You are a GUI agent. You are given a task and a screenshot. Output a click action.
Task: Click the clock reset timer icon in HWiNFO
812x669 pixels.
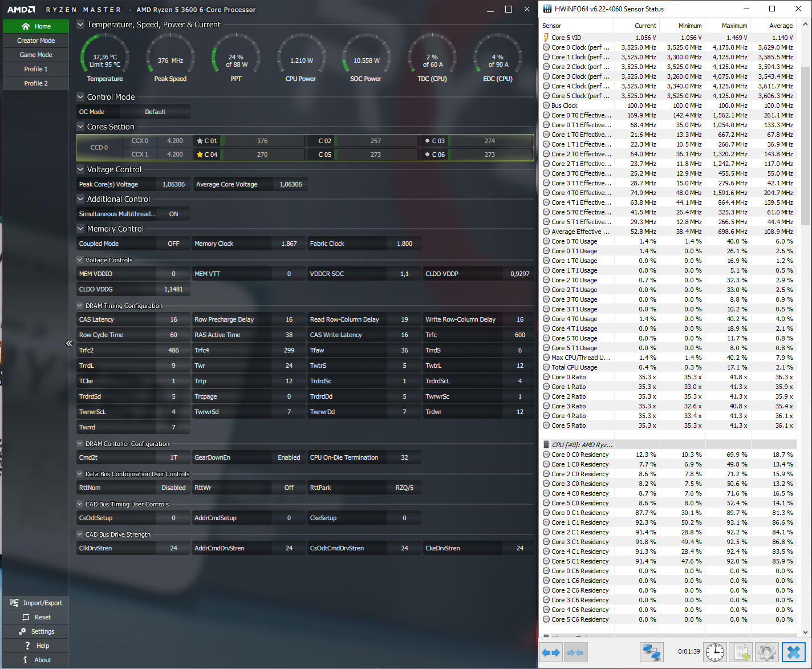tap(714, 652)
